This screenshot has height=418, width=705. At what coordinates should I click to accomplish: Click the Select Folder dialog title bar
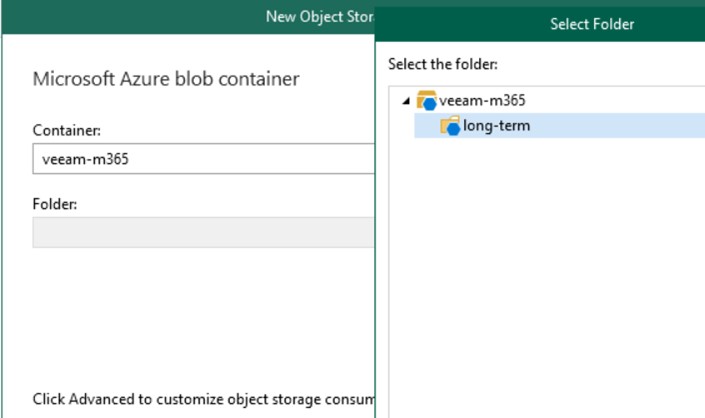(592, 23)
